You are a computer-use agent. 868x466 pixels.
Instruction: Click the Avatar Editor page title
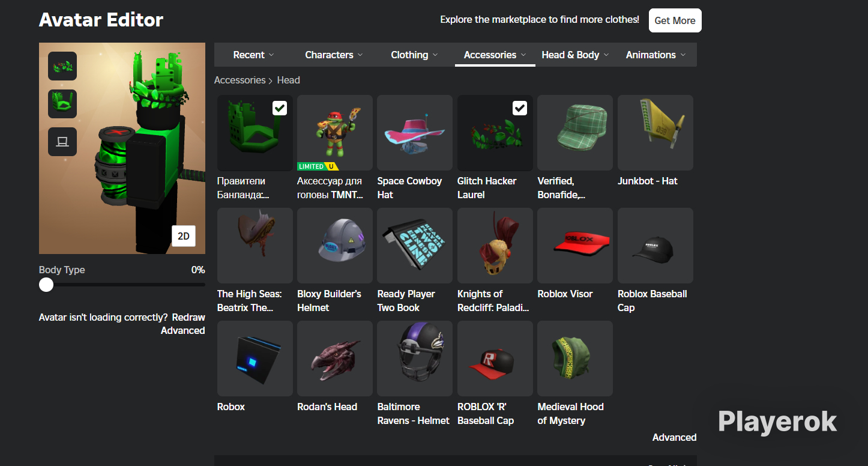click(101, 20)
